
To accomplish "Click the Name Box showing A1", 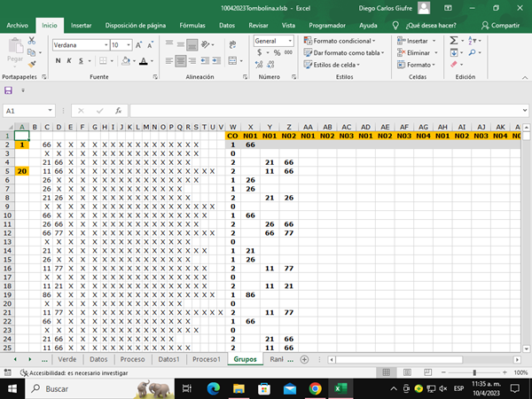I will point(28,111).
